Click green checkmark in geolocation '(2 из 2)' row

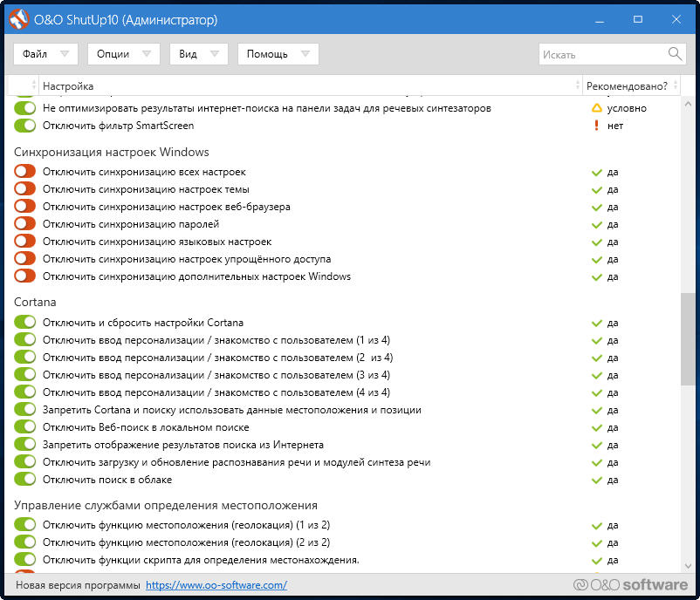click(x=596, y=543)
